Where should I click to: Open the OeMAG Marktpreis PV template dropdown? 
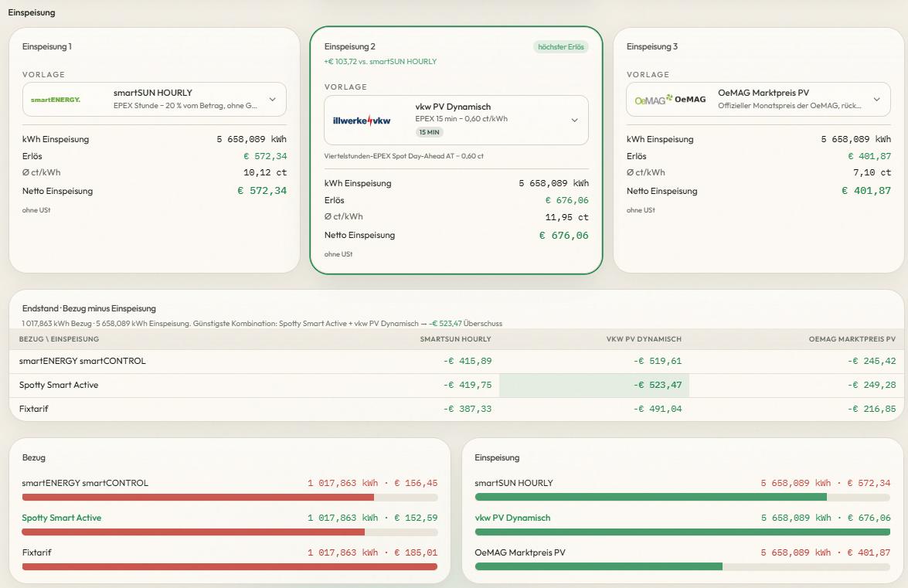point(758,99)
